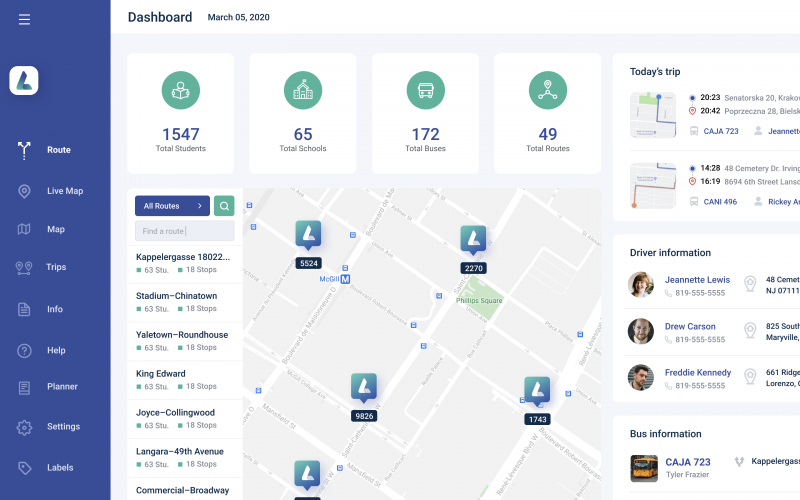Image resolution: width=800 pixels, height=500 pixels.
Task: Select map marker labeled 5524
Action: tap(308, 244)
